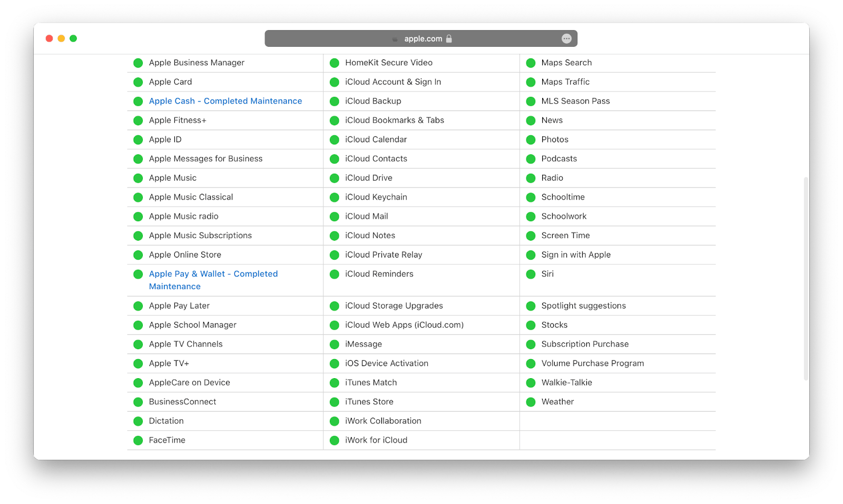Click iCloud Bookmarks & Tabs text
This screenshot has height=504, width=843.
(x=395, y=120)
